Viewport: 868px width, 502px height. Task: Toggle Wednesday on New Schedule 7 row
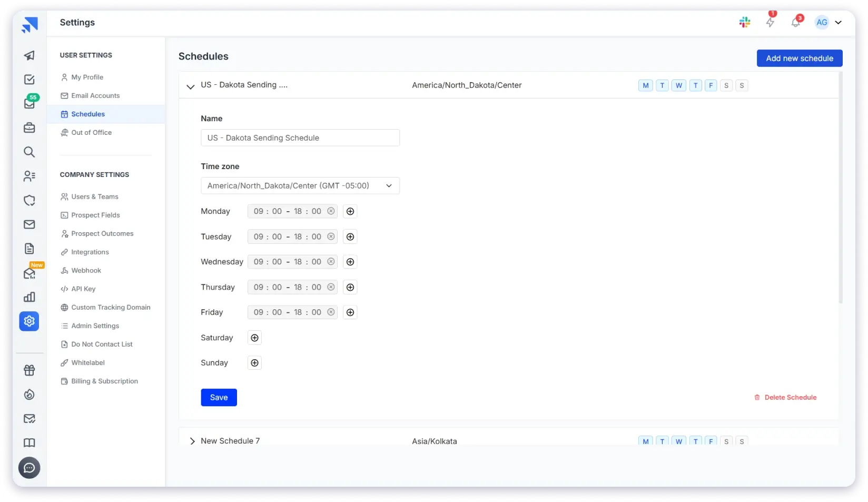click(679, 441)
